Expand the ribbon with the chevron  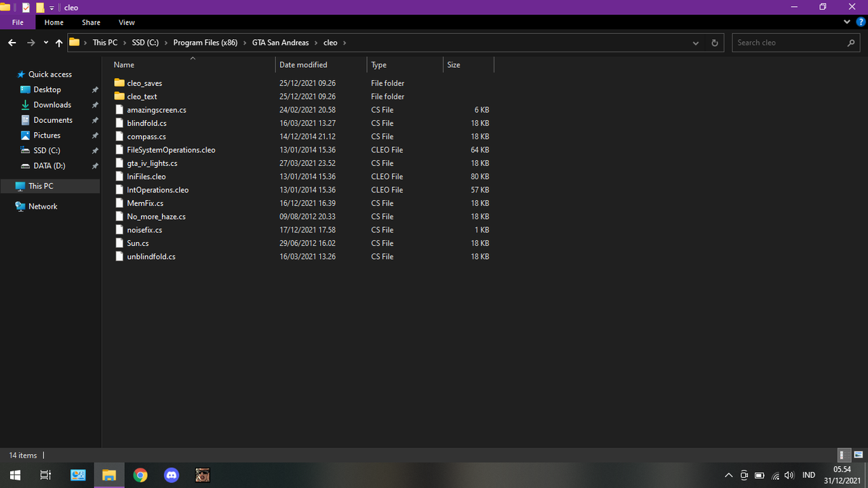847,22
